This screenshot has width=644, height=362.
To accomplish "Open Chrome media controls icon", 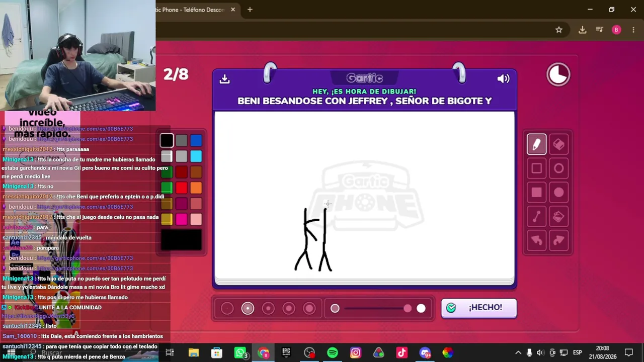I will click(599, 30).
